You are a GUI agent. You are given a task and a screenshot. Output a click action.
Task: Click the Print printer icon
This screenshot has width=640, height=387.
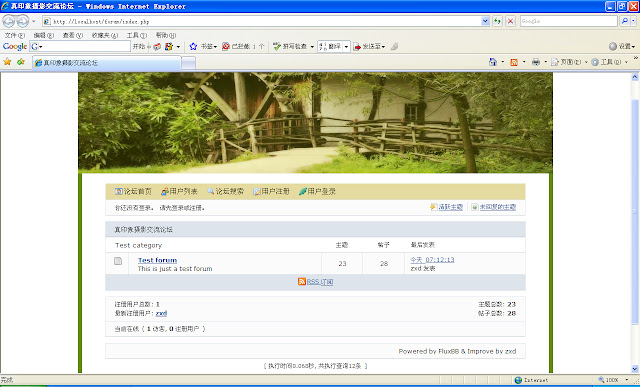click(536, 62)
